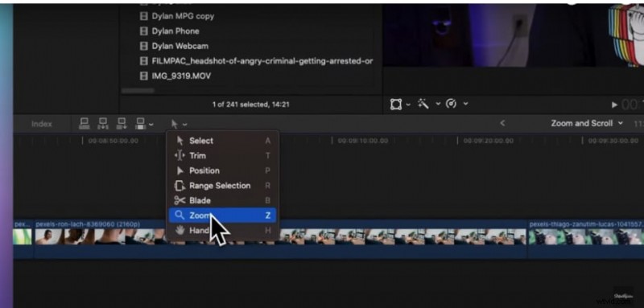The height and width of the screenshot is (308, 644).
Task: Select the IMG_9319.MOV clip
Action: click(x=181, y=76)
